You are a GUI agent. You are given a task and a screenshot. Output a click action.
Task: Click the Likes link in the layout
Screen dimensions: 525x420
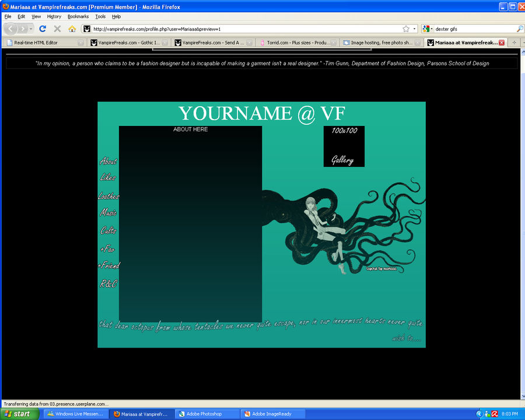click(x=108, y=177)
